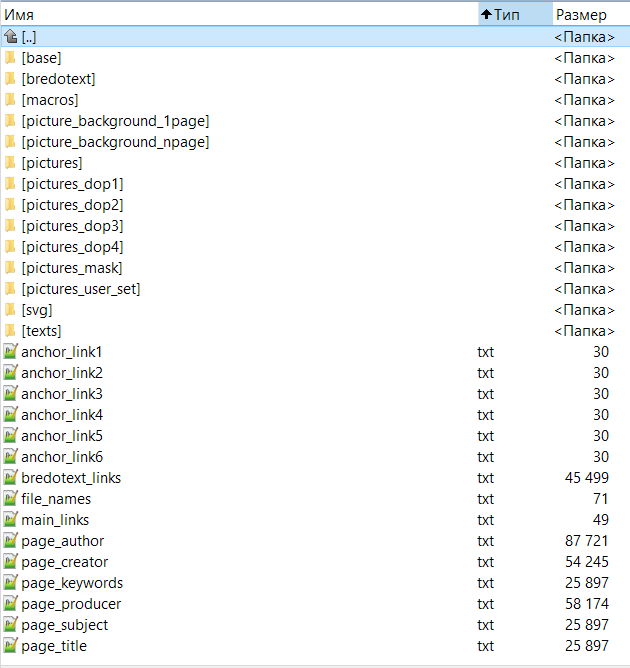Click the file icon for page_title
Viewport: 630px width, 668px height.
(x=10, y=646)
